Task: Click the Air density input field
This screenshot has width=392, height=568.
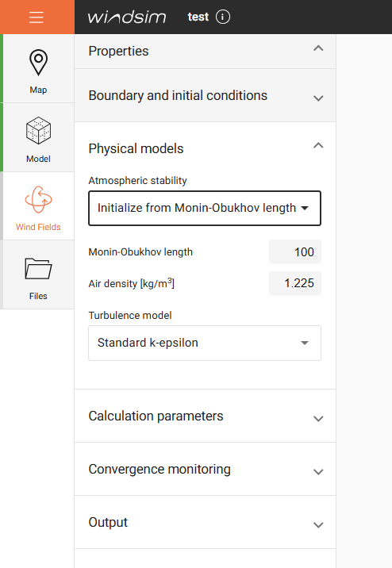Action: (x=295, y=283)
